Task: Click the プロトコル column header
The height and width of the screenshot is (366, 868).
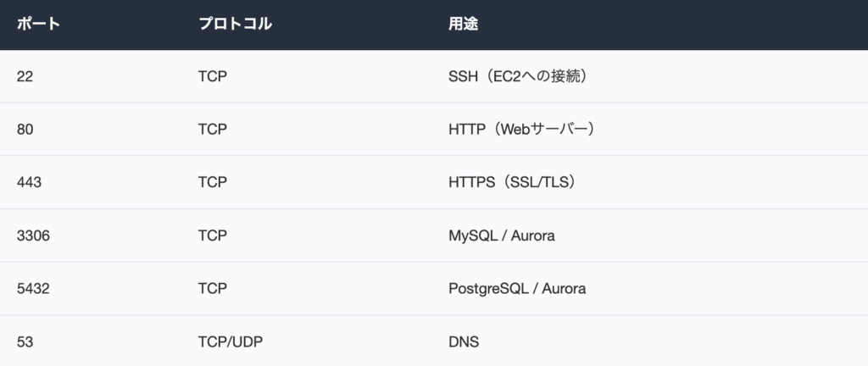Action: pyautogui.click(x=235, y=24)
